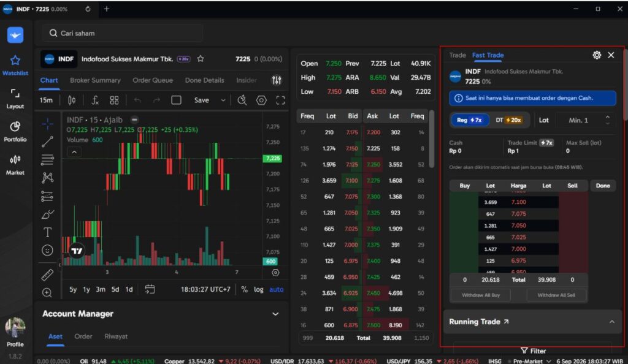Switch to the Done Details tab
Viewport: 628px width, 364px height.
(204, 80)
